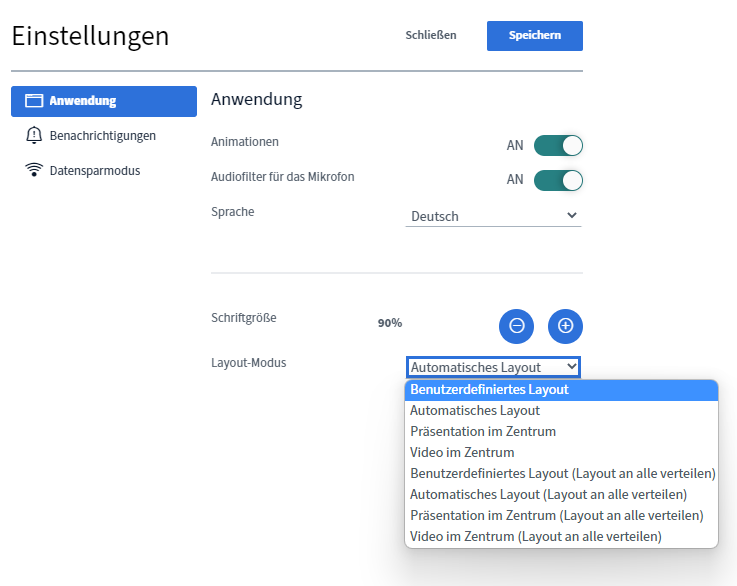737x586 pixels.
Task: Decrease font size with minus icon
Action: 516,325
